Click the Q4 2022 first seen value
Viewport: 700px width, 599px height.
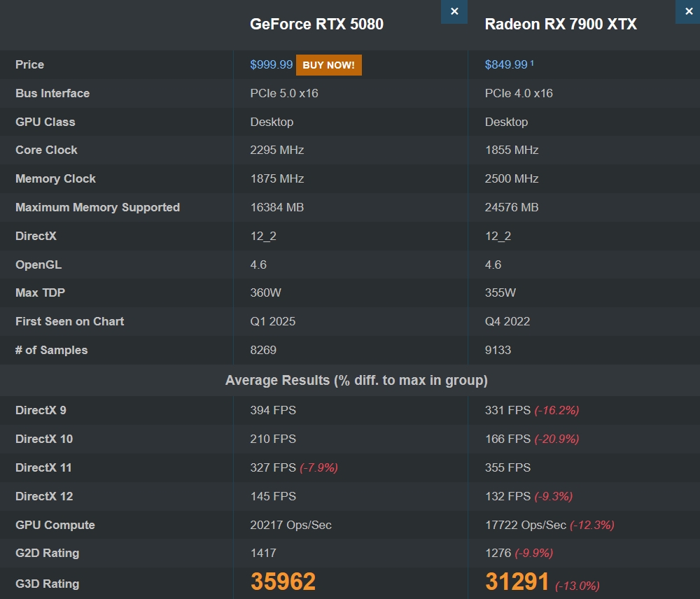click(x=507, y=321)
